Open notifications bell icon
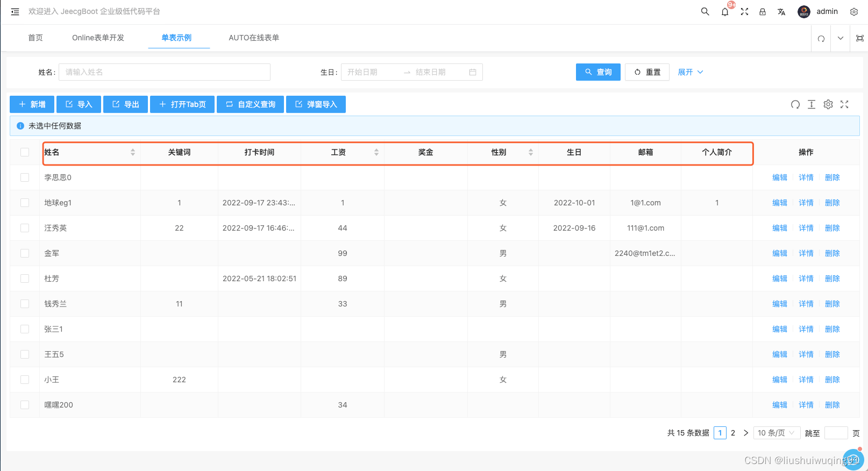This screenshot has height=471, width=868. pyautogui.click(x=725, y=11)
